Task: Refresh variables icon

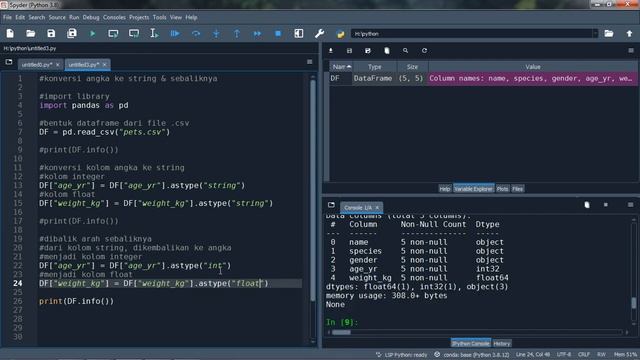Action: pyautogui.click(x=424, y=51)
